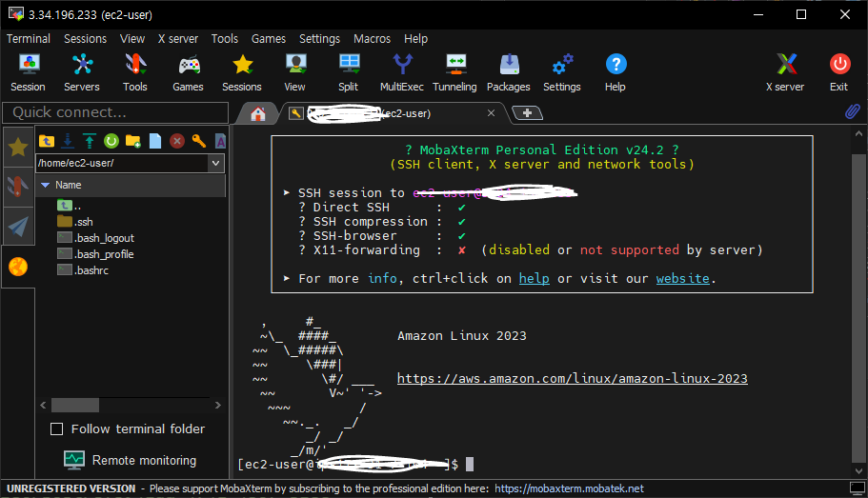
Task: Go to parent folder SFTP icon
Action: pyautogui.click(x=47, y=141)
